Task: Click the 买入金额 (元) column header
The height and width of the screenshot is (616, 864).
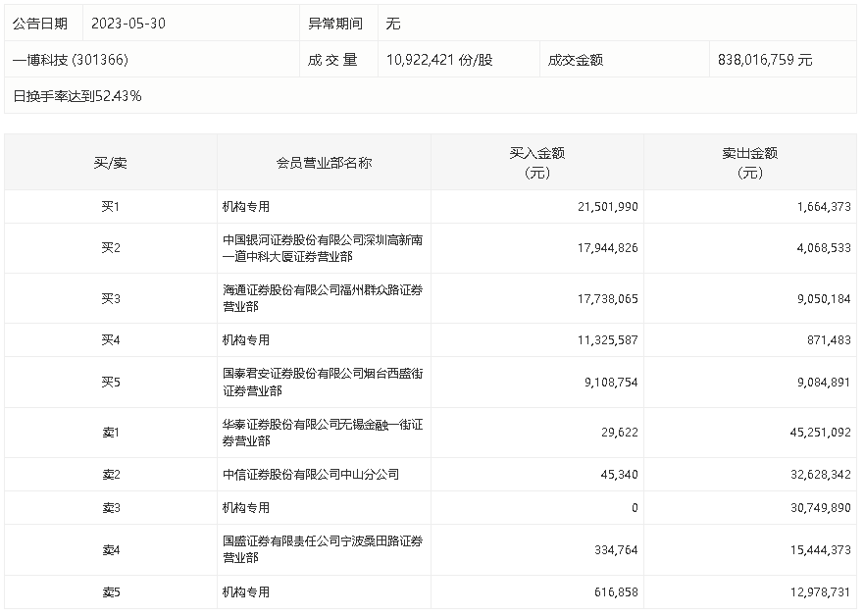Action: tap(536, 163)
